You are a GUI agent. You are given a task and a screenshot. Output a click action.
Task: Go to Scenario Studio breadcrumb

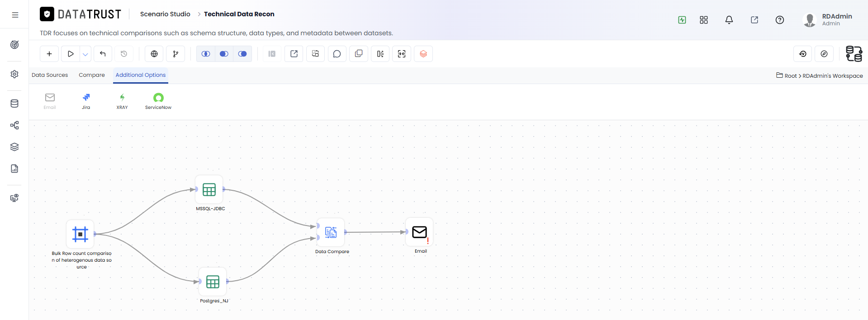point(165,14)
